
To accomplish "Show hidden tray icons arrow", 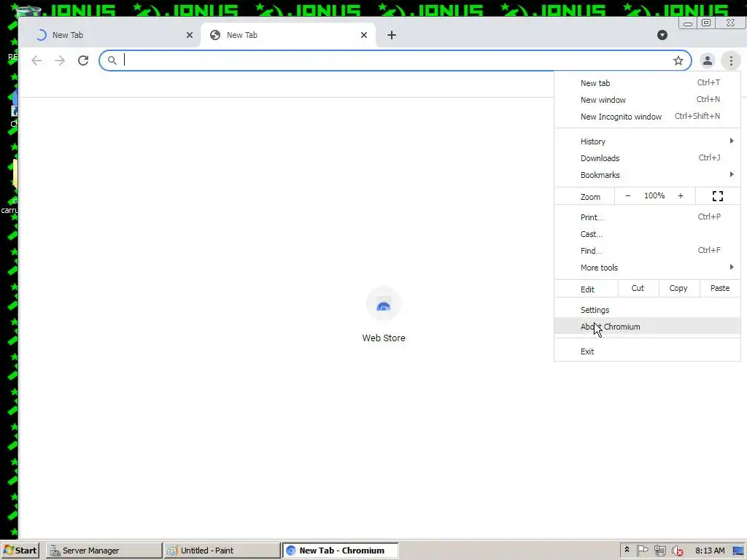I will pos(627,550).
